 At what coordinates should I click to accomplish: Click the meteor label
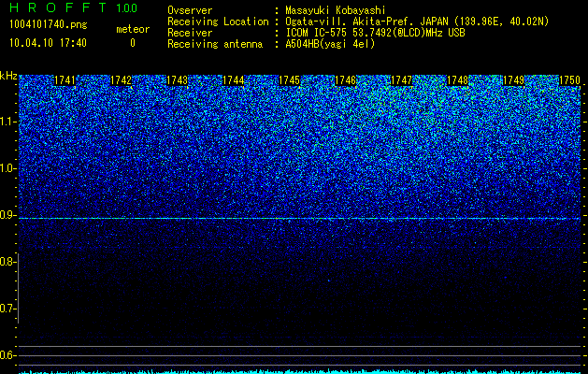point(133,29)
